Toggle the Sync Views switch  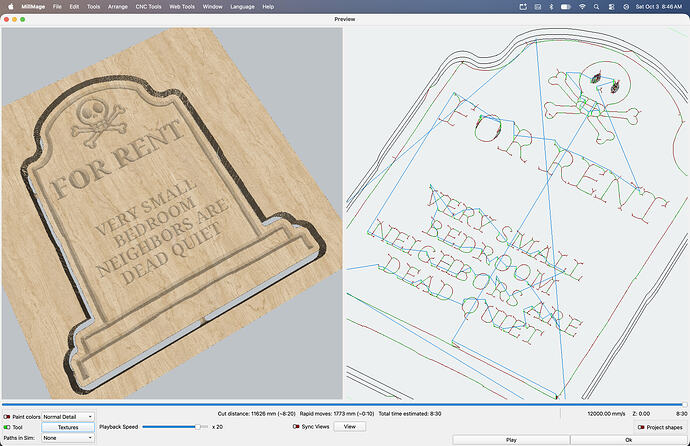[x=296, y=426]
